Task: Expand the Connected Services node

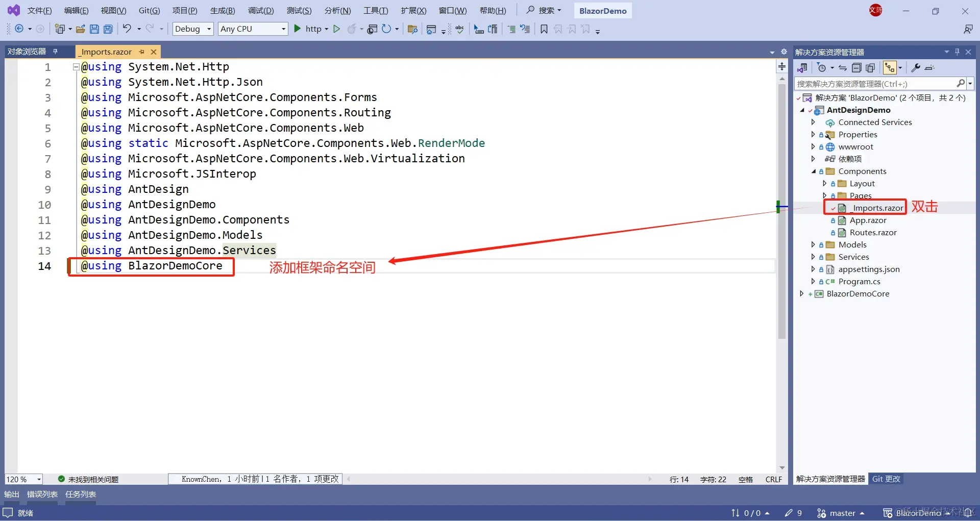Action: pyautogui.click(x=813, y=122)
